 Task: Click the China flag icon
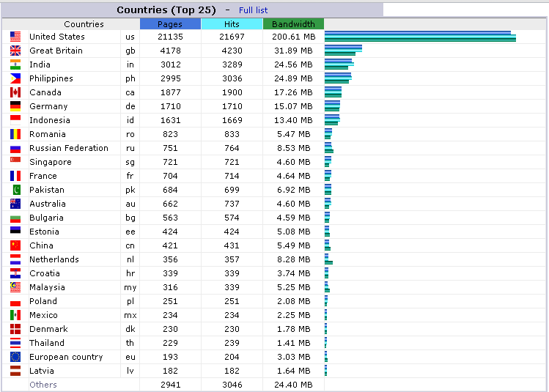tap(15, 245)
